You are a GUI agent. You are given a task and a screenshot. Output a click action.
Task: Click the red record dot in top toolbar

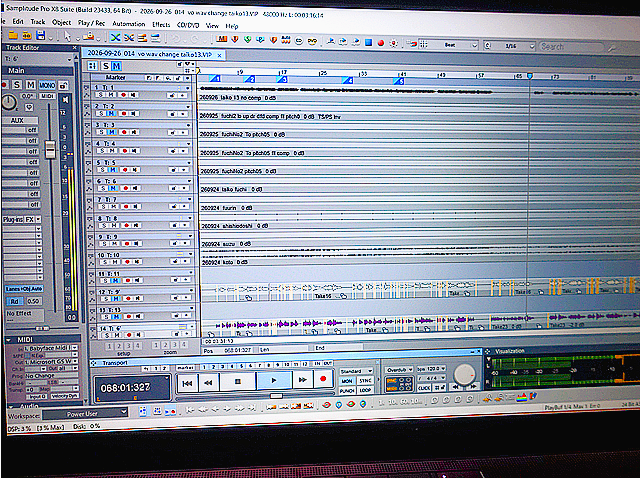click(x=381, y=42)
